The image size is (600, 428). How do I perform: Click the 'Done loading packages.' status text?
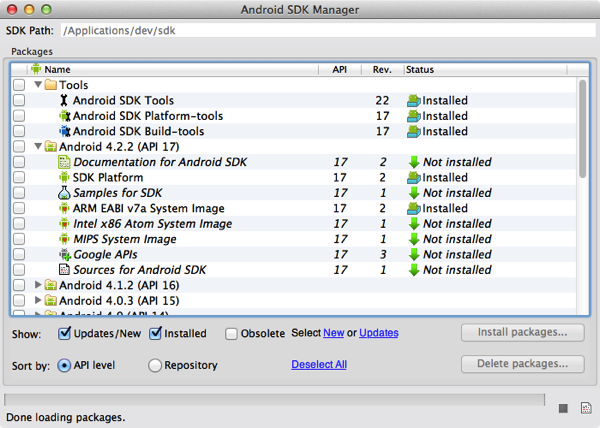point(65,417)
